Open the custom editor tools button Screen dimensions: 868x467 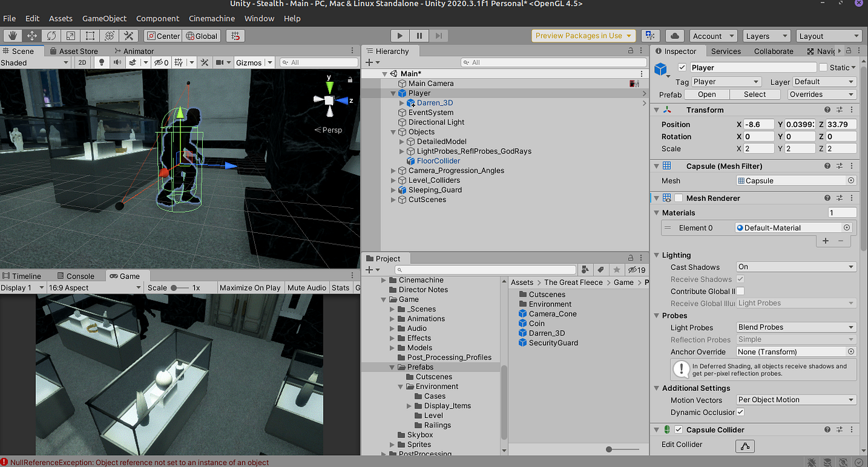click(x=128, y=36)
